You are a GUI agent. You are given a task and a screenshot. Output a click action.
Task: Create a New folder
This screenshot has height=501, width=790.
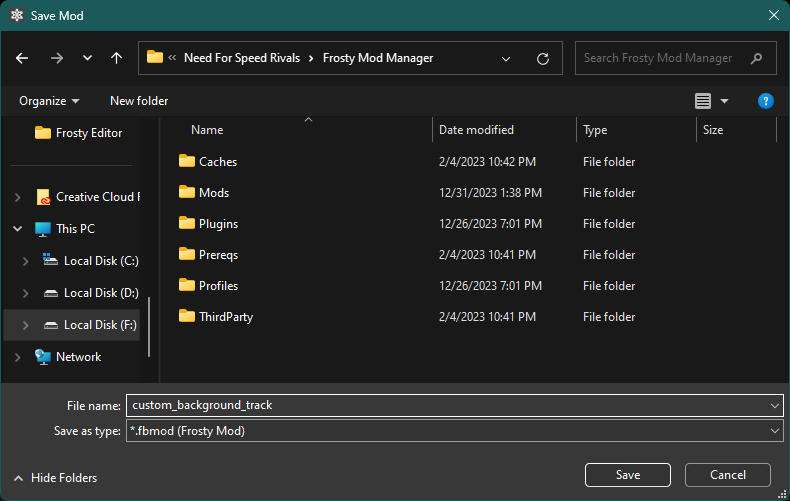[x=139, y=101]
